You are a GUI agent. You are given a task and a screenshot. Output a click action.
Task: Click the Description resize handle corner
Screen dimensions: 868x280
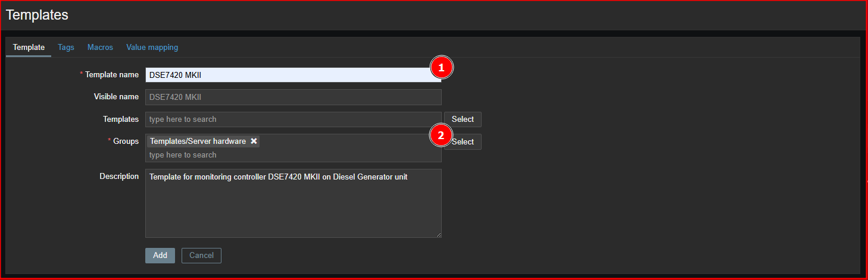click(x=438, y=234)
